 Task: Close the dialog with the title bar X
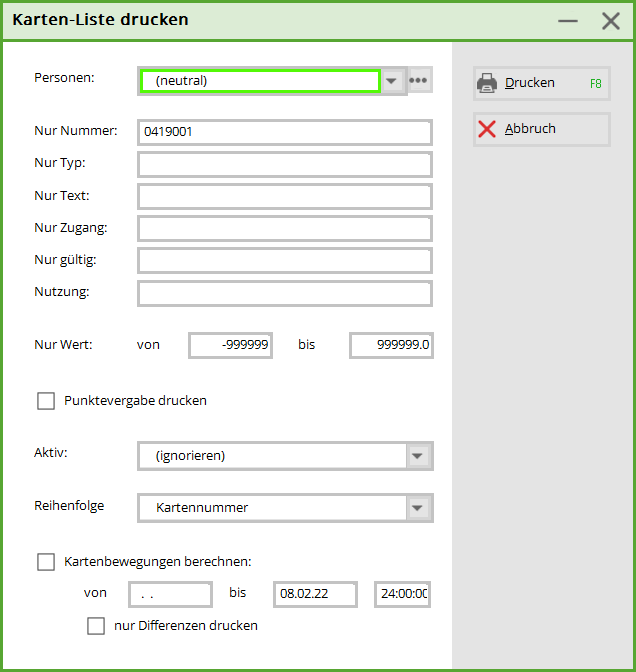610,21
